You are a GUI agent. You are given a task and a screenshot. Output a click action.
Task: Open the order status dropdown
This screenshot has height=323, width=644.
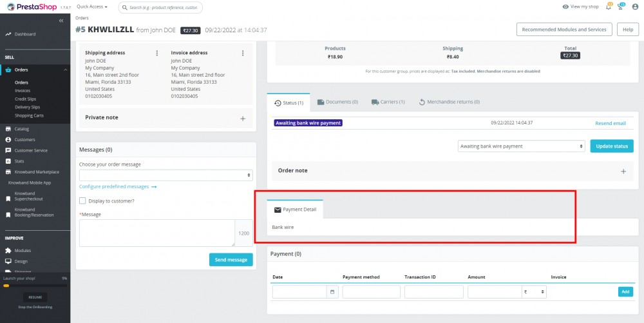(521, 146)
